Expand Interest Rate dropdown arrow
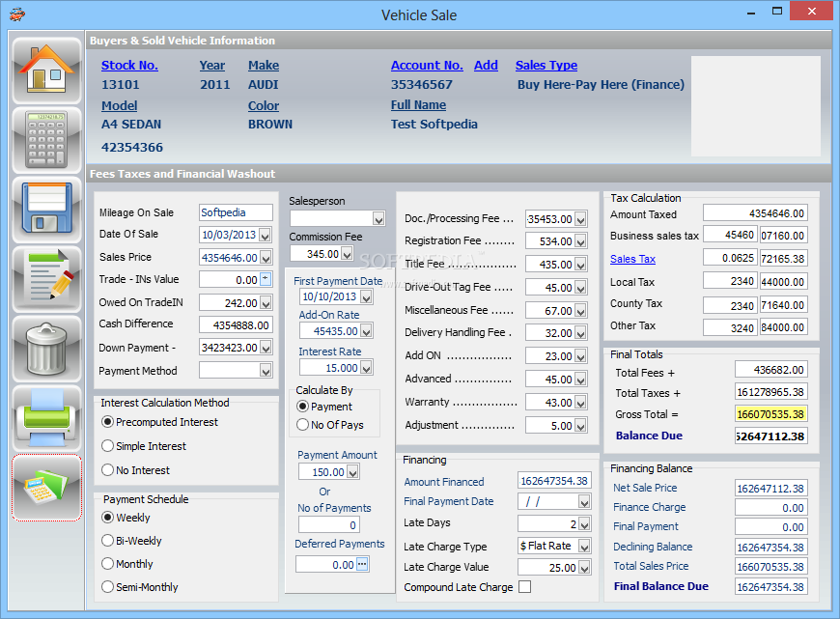Screen dimensions: 840x619 click(x=367, y=368)
